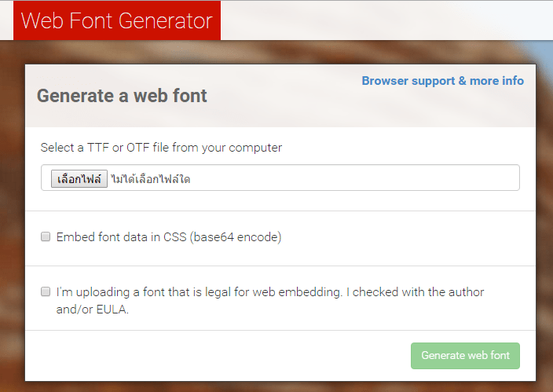Image resolution: width=553 pixels, height=392 pixels.
Task: Click the Web Font Generator red logo banner
Action: point(117,20)
